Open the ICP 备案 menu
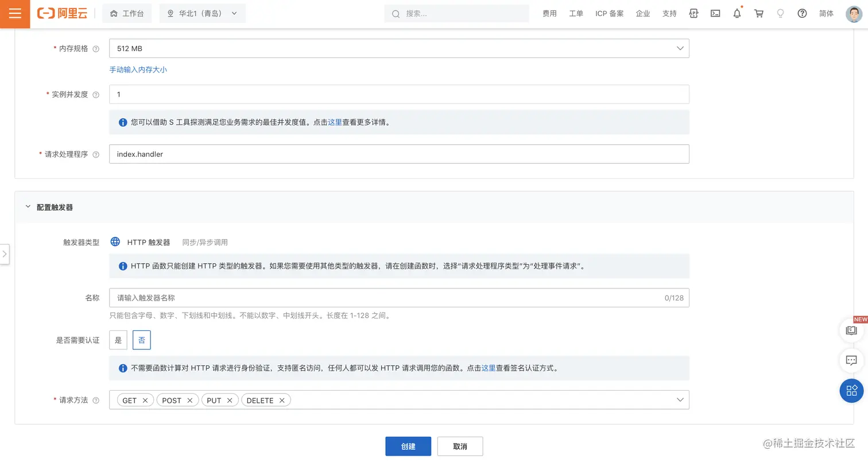Screen dimensions: 868x462 (610, 14)
